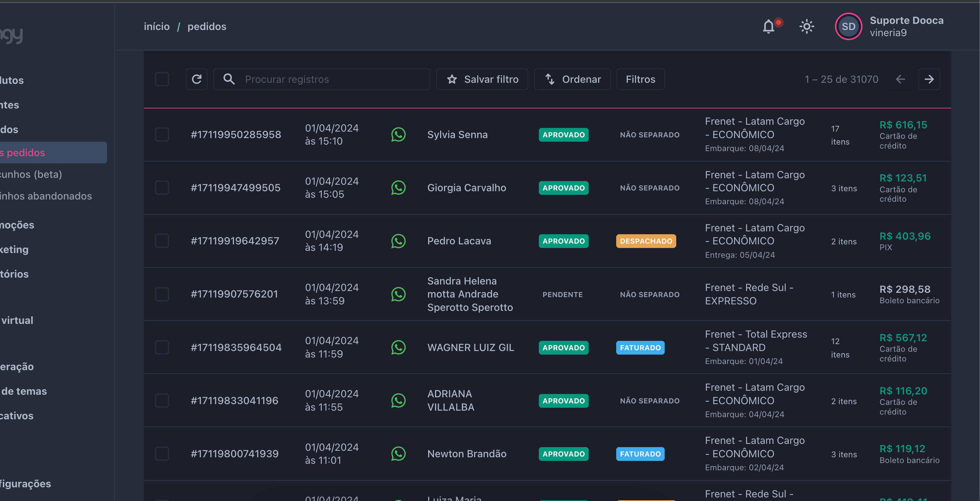Click the search magnifier icon
Image resolution: width=980 pixels, height=501 pixels.
click(229, 79)
